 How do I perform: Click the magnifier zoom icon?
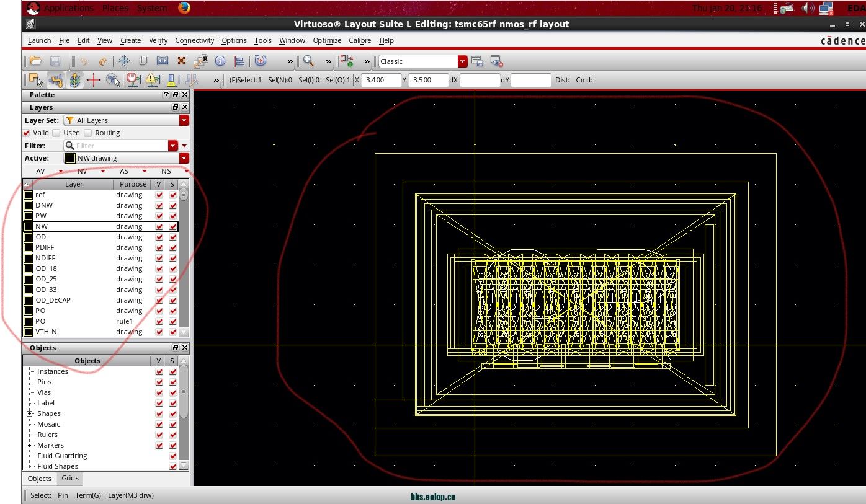click(x=308, y=61)
